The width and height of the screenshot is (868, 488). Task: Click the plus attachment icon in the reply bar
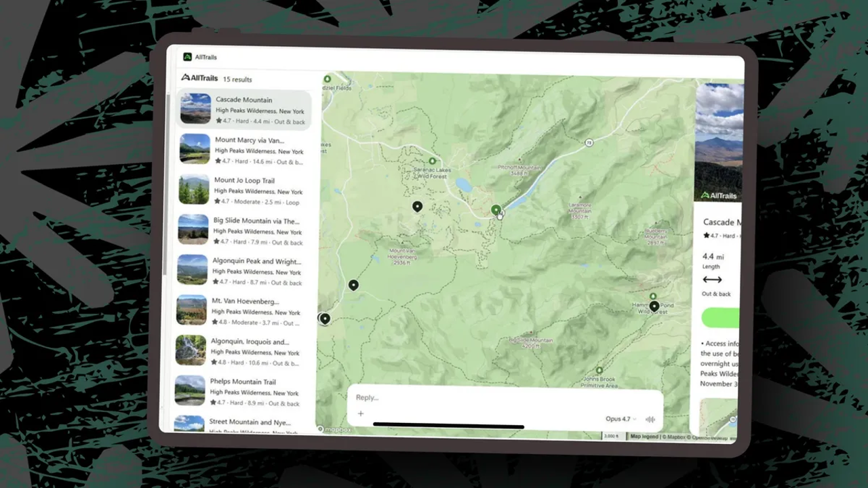[x=360, y=413]
